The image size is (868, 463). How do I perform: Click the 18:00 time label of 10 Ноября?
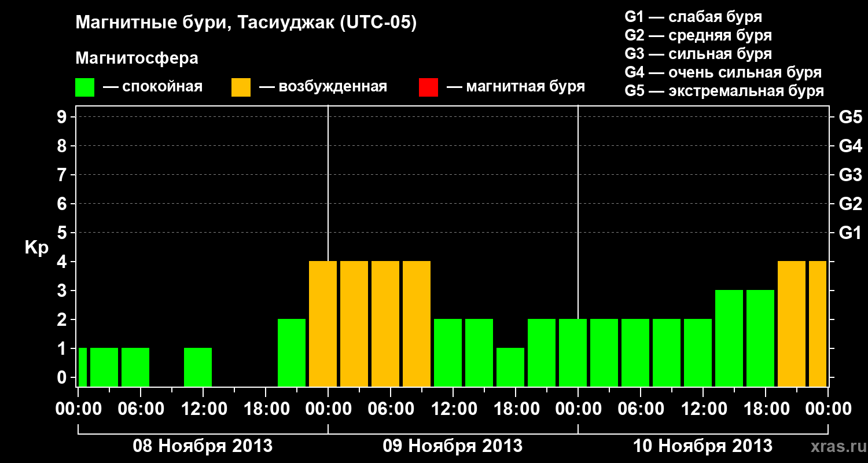[x=766, y=409]
